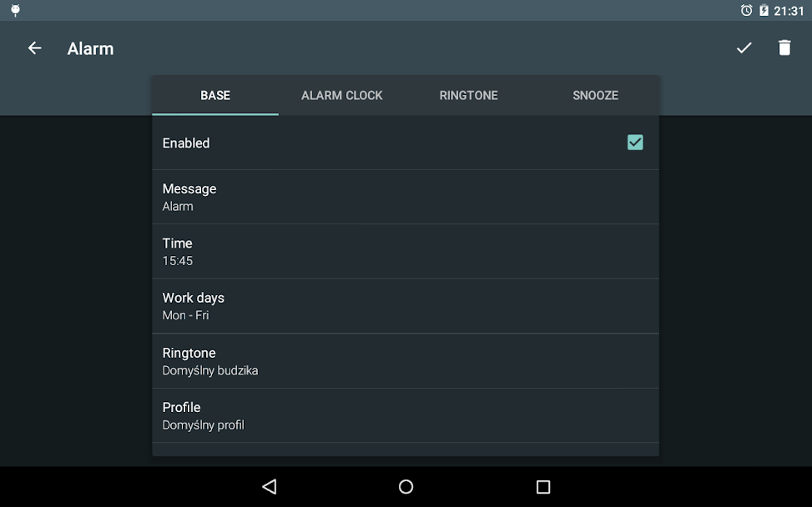
Task: Delete this alarm using the trash icon
Action: click(784, 48)
